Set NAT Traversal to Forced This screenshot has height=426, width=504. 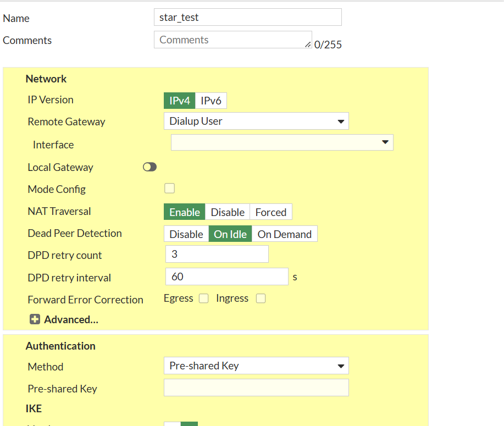[270, 212]
